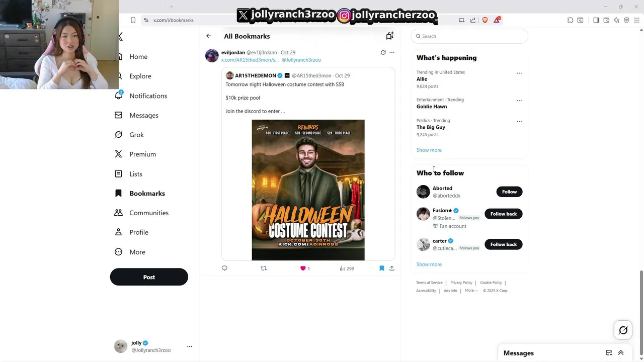Click the Search input field
Viewport: 644px width, 362px height.
pyautogui.click(x=469, y=36)
